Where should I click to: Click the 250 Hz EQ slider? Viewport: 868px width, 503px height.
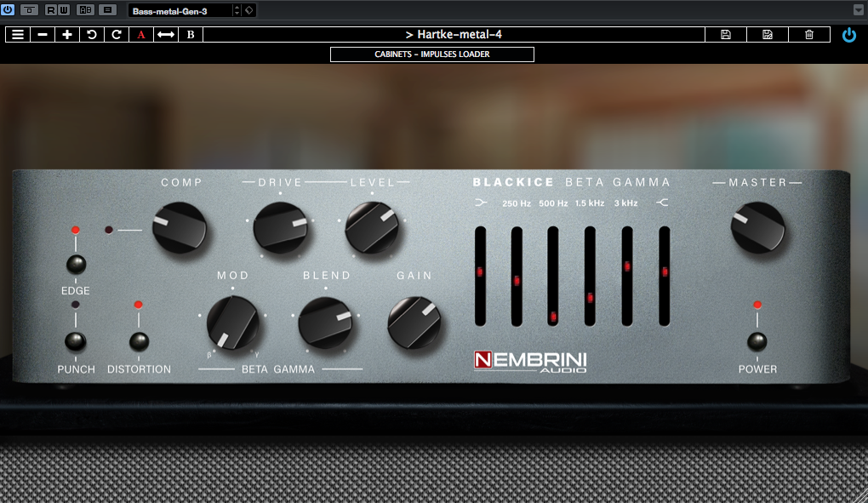click(x=517, y=276)
